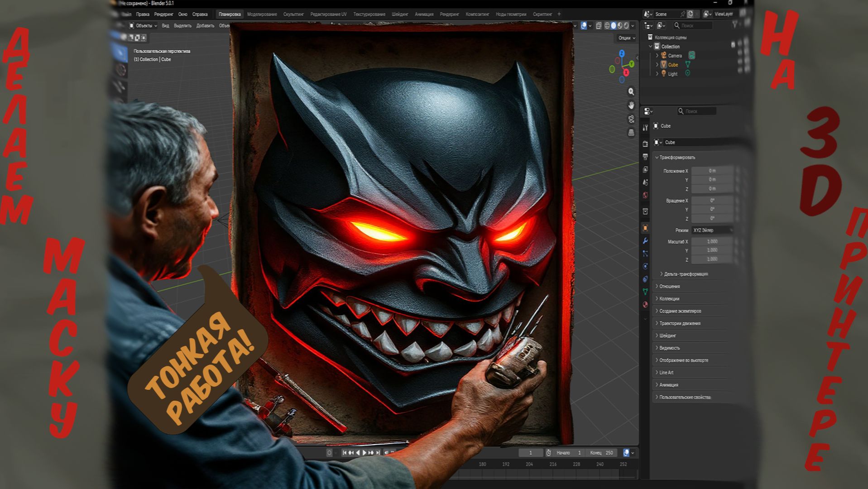This screenshot has width=868, height=489.
Task: Expand the Camera item in the outliner
Action: tap(657, 55)
